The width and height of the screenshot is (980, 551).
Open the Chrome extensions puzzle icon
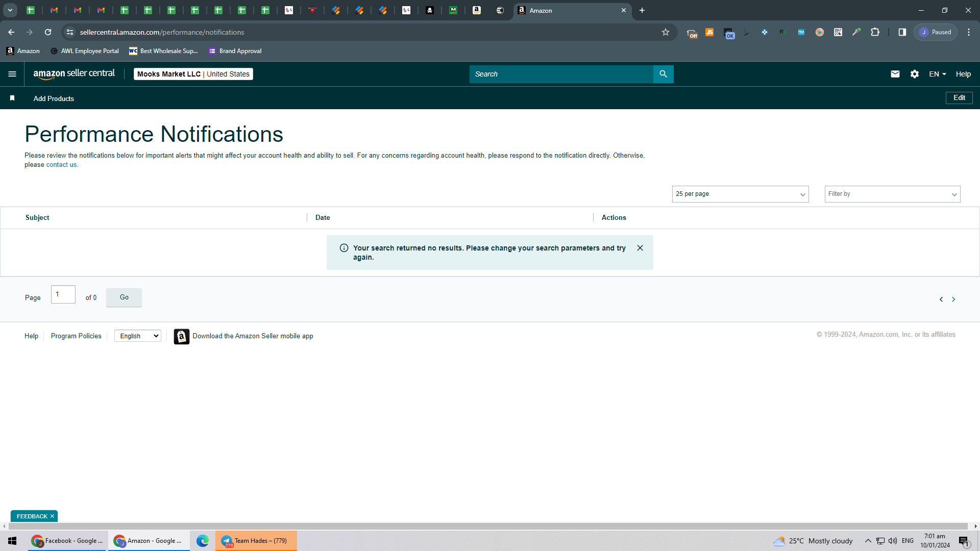click(x=875, y=32)
